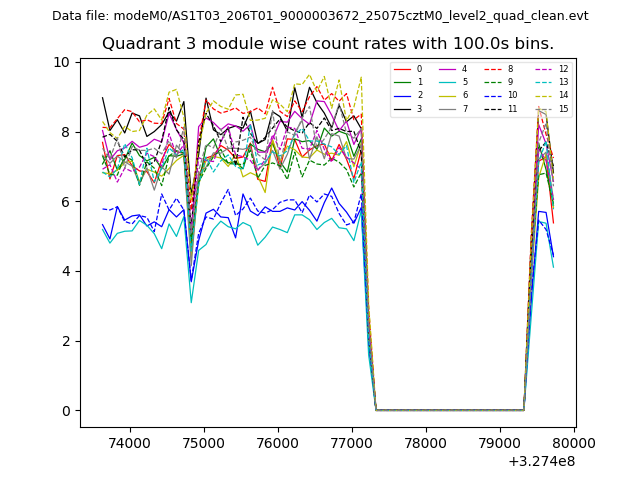The width and height of the screenshot is (640, 480).
Task: Click the red solid line legend marker for module 0
Action: [x=402, y=69]
